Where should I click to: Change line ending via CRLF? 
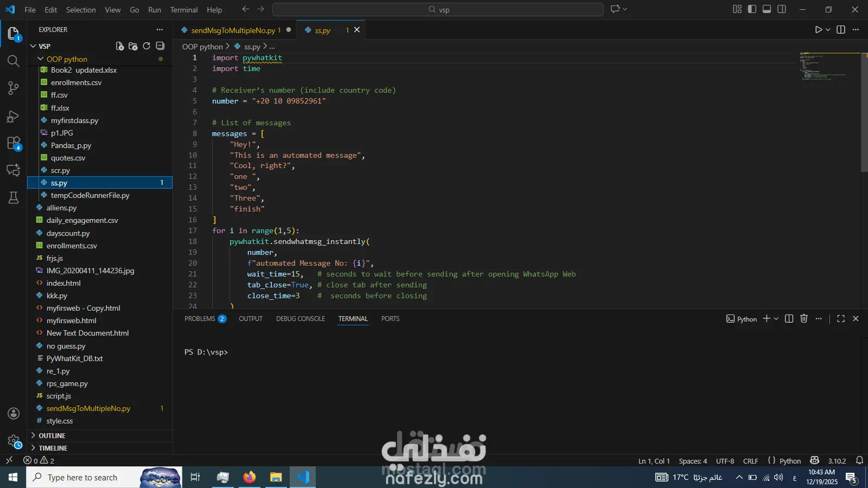pyautogui.click(x=750, y=461)
